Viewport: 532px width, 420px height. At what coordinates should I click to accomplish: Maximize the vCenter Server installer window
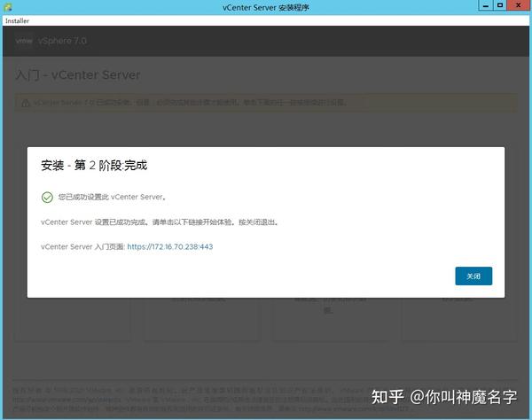500,5
